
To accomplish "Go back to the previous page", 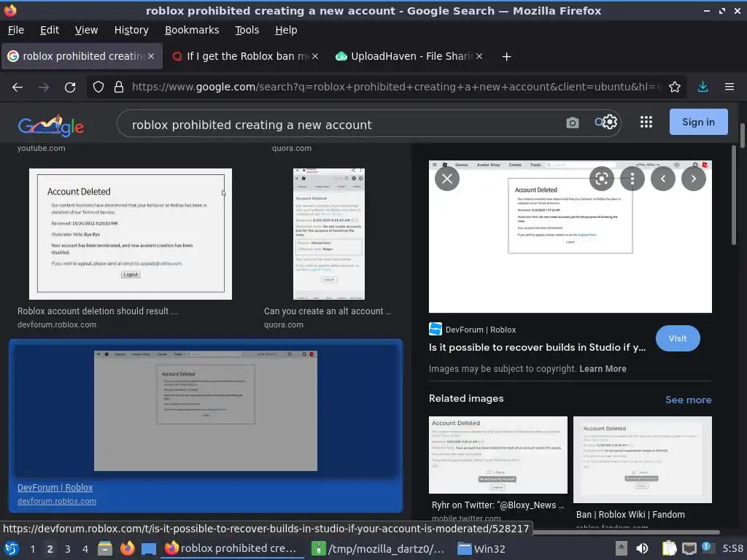I will [18, 87].
